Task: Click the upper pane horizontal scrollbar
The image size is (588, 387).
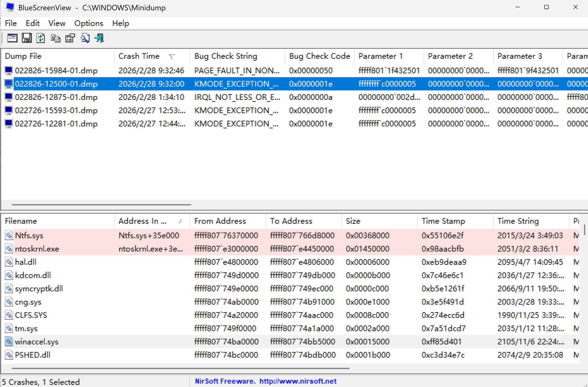Action: tap(101, 204)
